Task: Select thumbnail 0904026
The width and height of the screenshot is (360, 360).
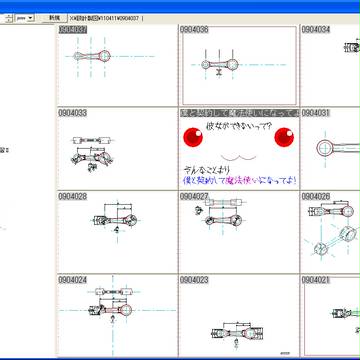Action: tap(330, 232)
